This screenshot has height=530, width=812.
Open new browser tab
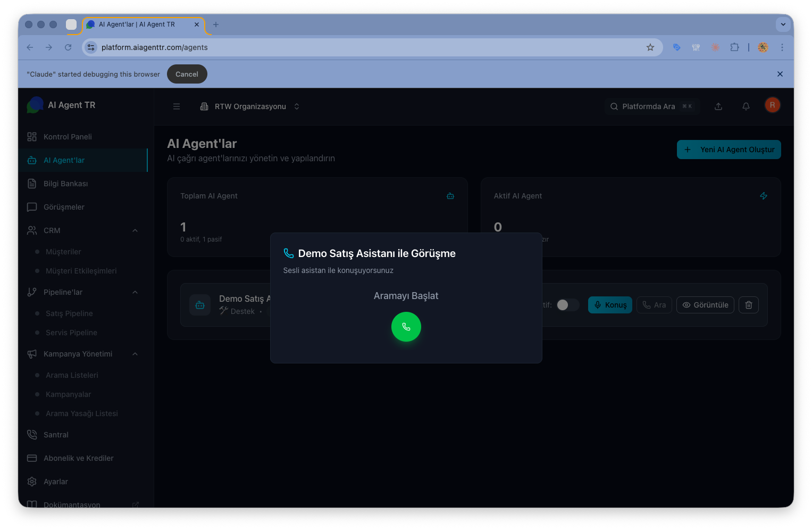pos(216,24)
